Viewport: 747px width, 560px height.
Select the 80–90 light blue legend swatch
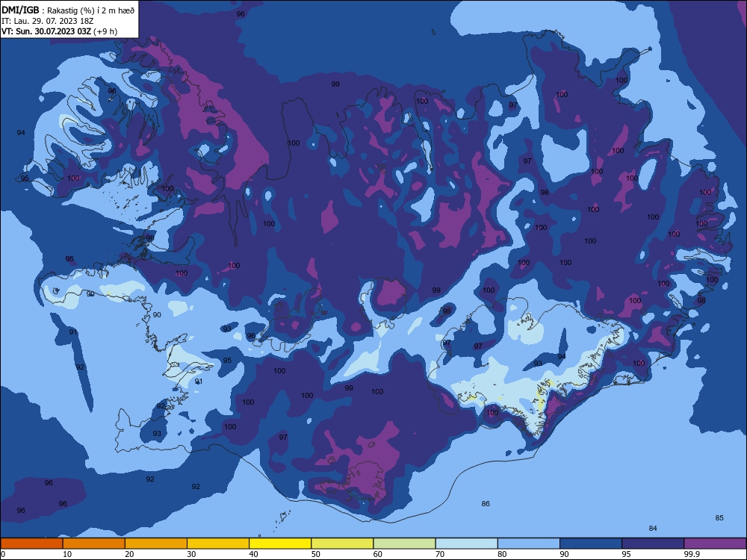529,544
